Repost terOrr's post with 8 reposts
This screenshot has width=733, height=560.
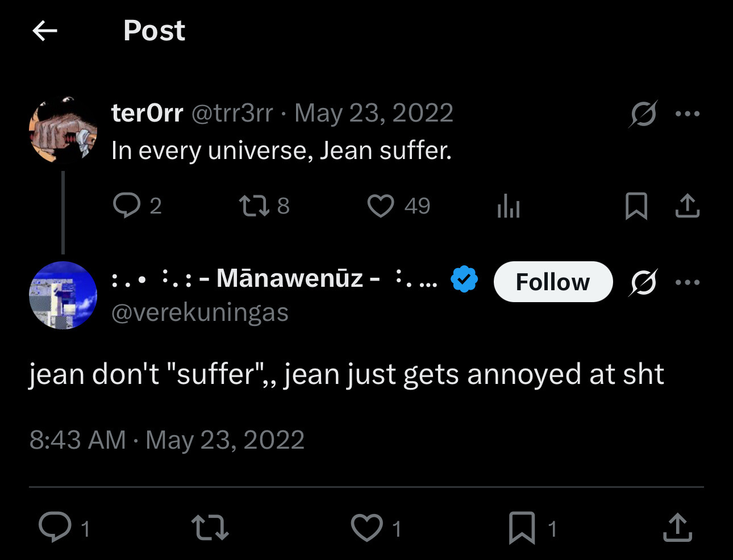coord(254,206)
